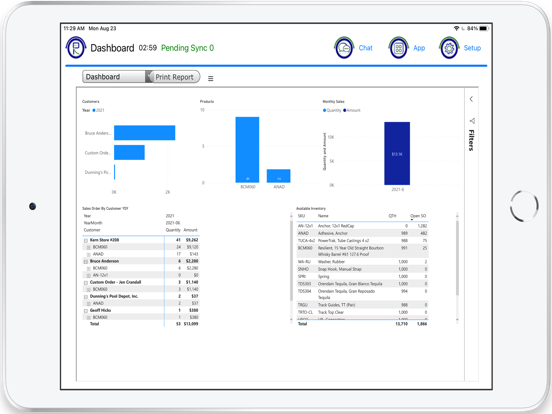Tap the Wi-Fi icon in status bar
The width and height of the screenshot is (552, 414).
pyautogui.click(x=456, y=28)
